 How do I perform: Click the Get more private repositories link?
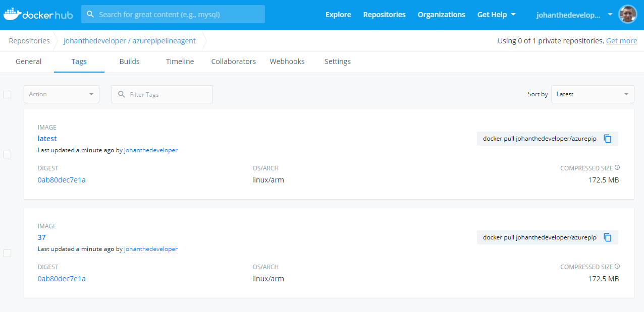(622, 41)
